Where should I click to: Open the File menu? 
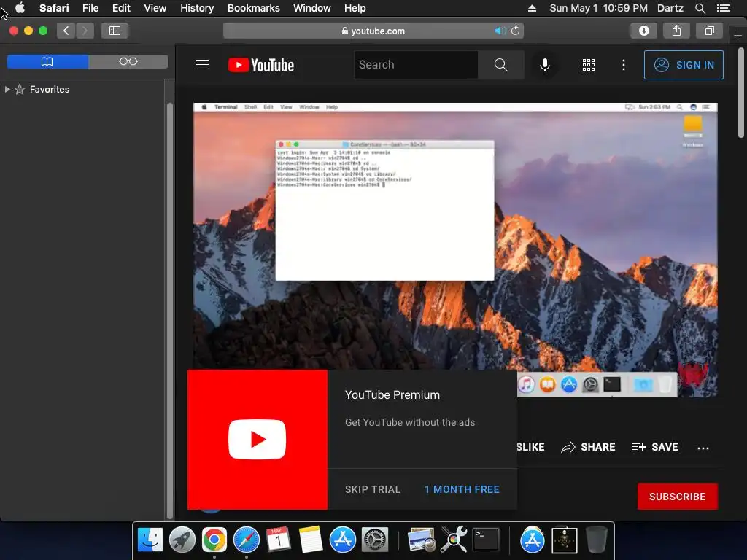click(90, 8)
